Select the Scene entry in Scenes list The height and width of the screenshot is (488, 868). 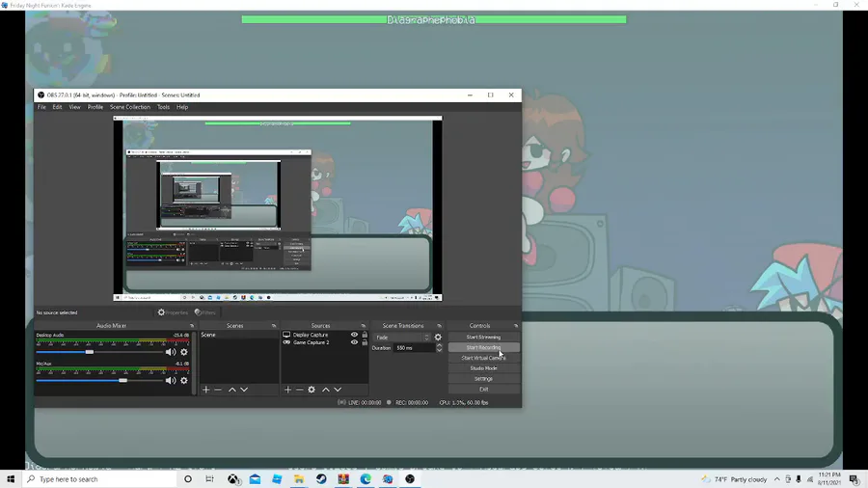click(239, 335)
